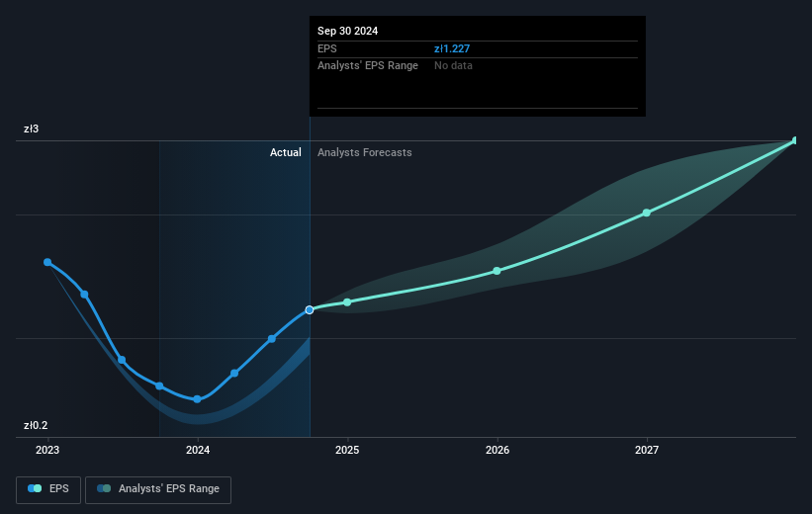This screenshot has height=514, width=812.
Task: Select the highlighted Sep 30 2024 data point
Action: tap(310, 309)
